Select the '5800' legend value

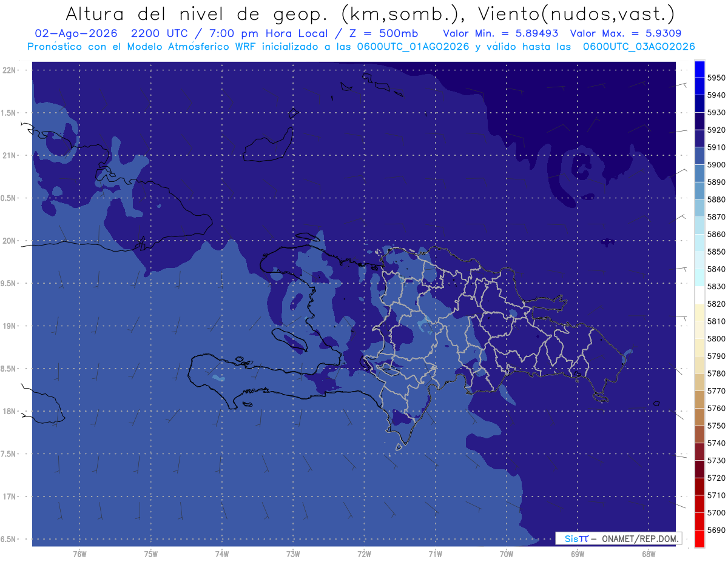716,338
